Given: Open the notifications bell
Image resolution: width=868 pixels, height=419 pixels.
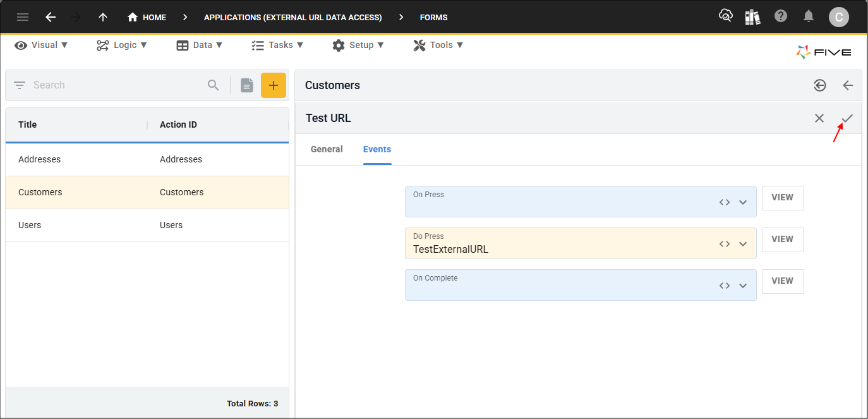Looking at the screenshot, I should (809, 16).
